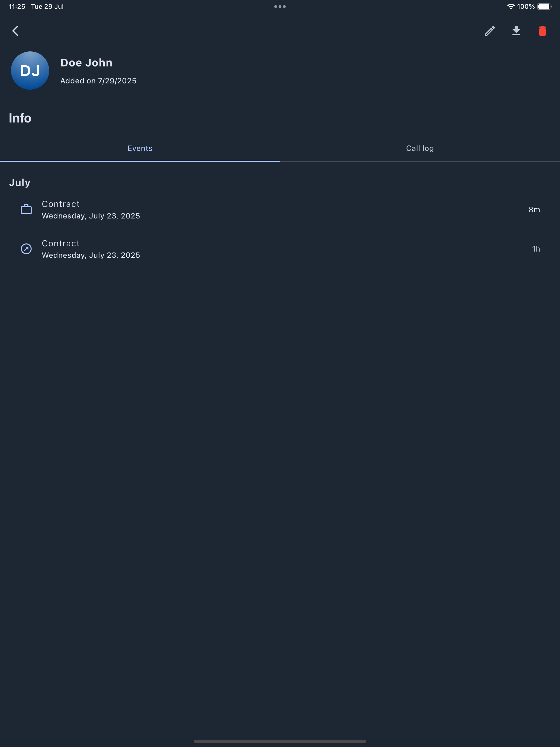Click the circled arrow icon for Contract
The width and height of the screenshot is (560, 747).
pyautogui.click(x=26, y=249)
